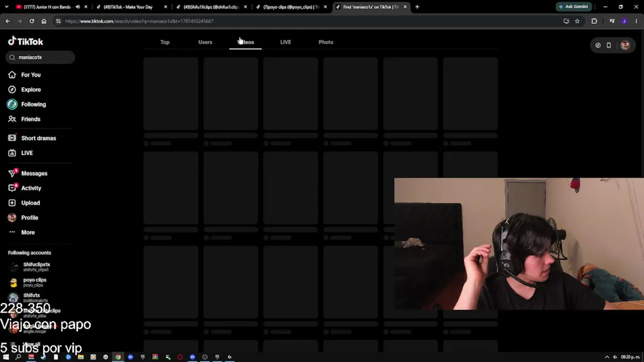Open Messages inbox

point(34,173)
